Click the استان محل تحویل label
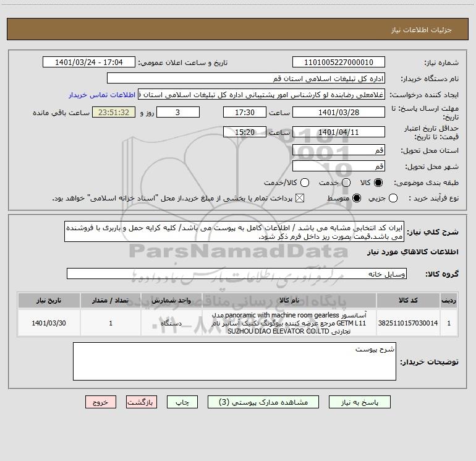The width and height of the screenshot is (476, 461). [x=430, y=150]
